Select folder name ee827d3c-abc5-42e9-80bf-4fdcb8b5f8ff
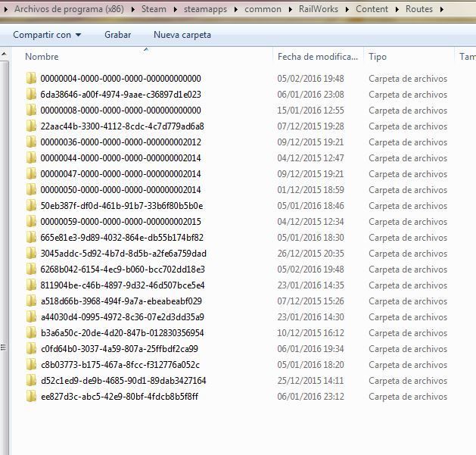Viewport: 476px width, 455px height. 120,397
